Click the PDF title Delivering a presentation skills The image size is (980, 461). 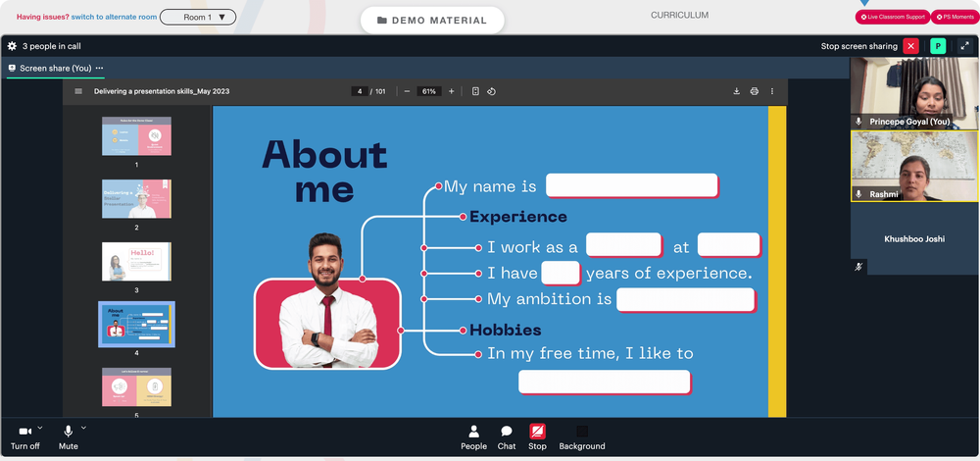[162, 91]
